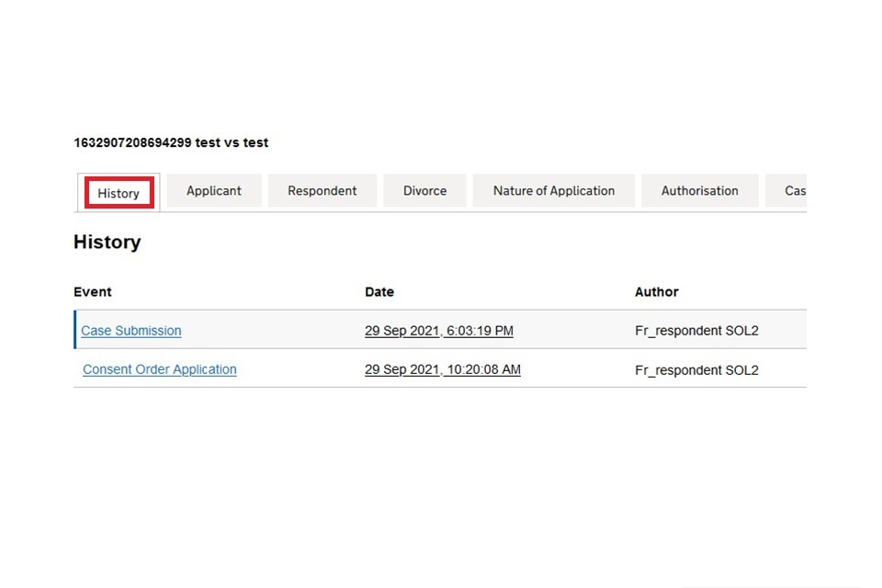The image size is (882, 588).
Task: Open the Case Submission event link
Action: point(131,331)
